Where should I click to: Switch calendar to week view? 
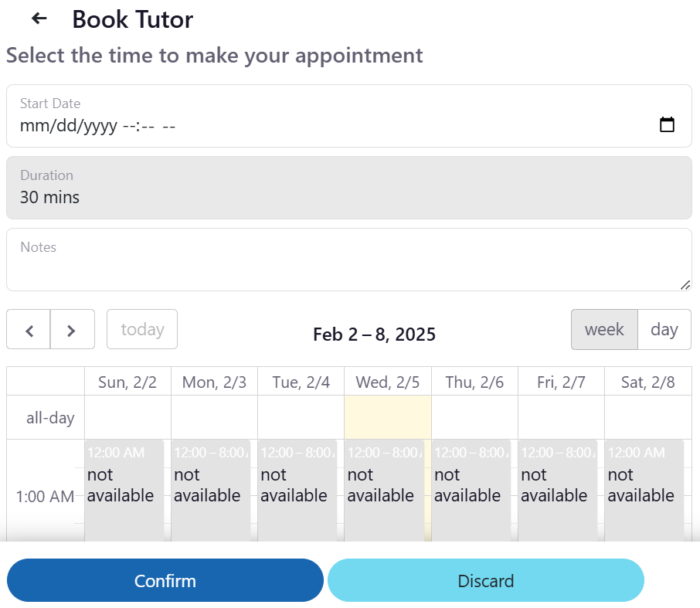[x=604, y=329]
